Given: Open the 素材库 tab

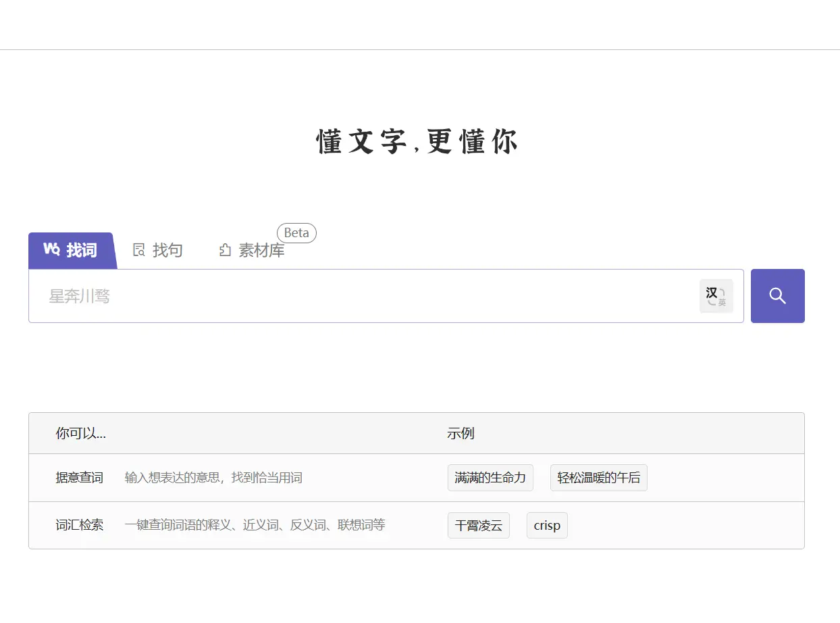Looking at the screenshot, I should click(251, 250).
